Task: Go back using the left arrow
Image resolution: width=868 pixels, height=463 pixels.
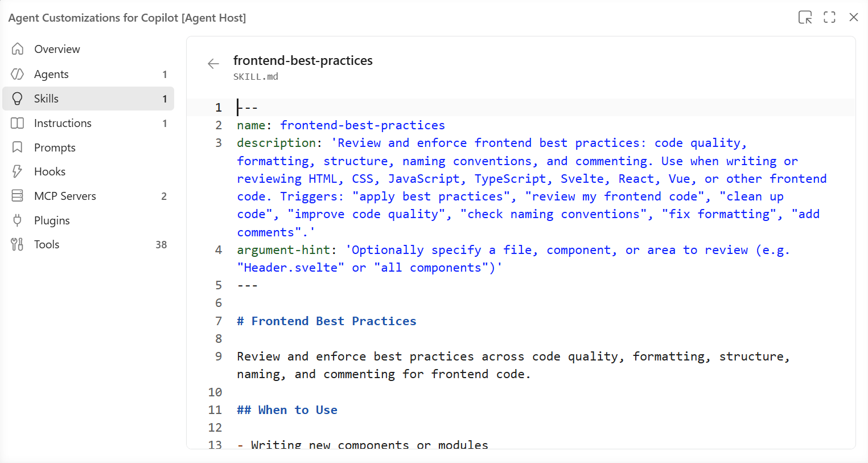Action: click(213, 64)
